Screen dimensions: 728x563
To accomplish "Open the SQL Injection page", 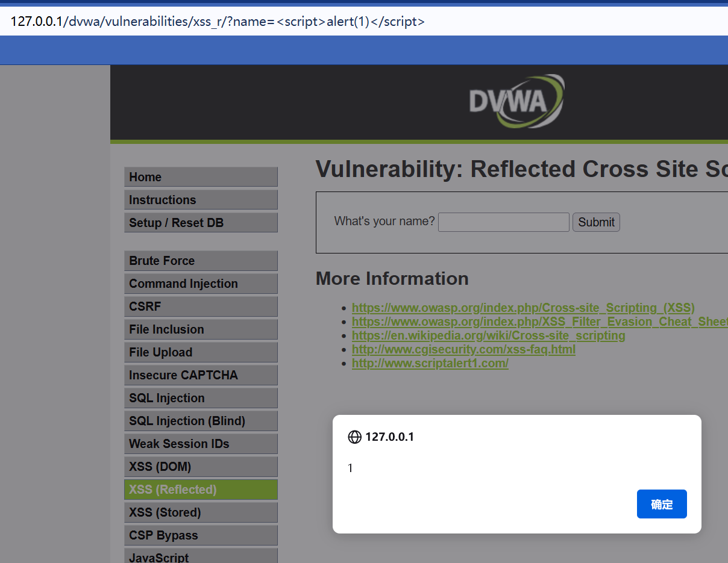I will (x=201, y=398).
